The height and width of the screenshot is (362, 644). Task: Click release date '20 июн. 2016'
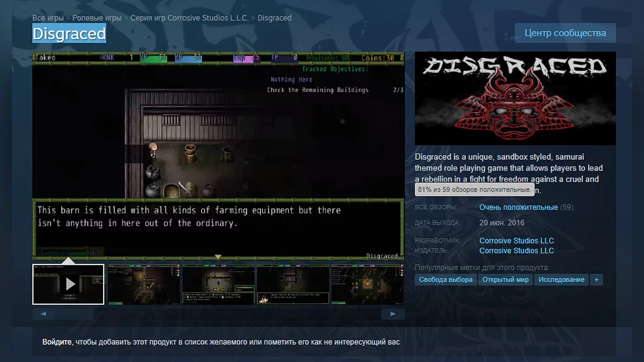click(502, 223)
